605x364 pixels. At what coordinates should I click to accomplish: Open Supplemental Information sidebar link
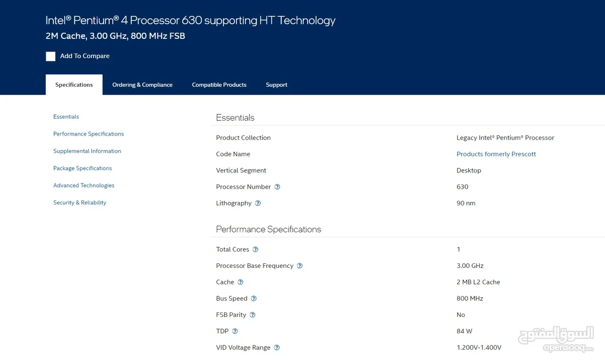point(87,151)
